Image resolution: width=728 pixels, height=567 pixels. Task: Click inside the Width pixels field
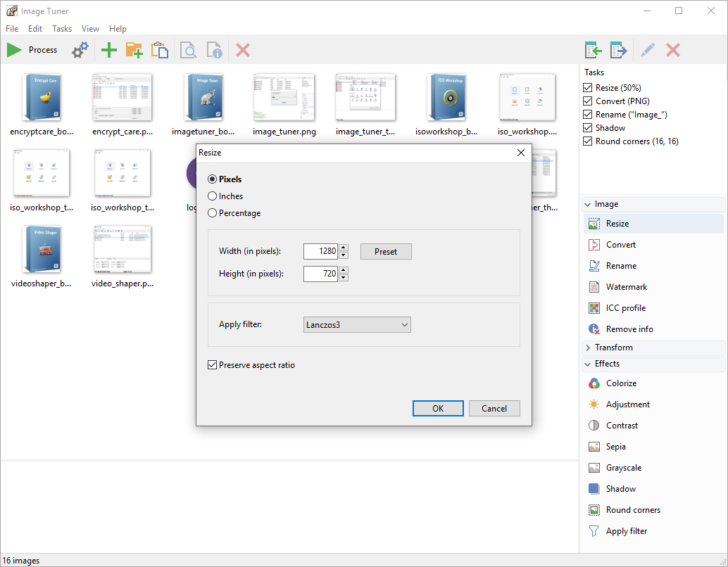click(x=320, y=252)
